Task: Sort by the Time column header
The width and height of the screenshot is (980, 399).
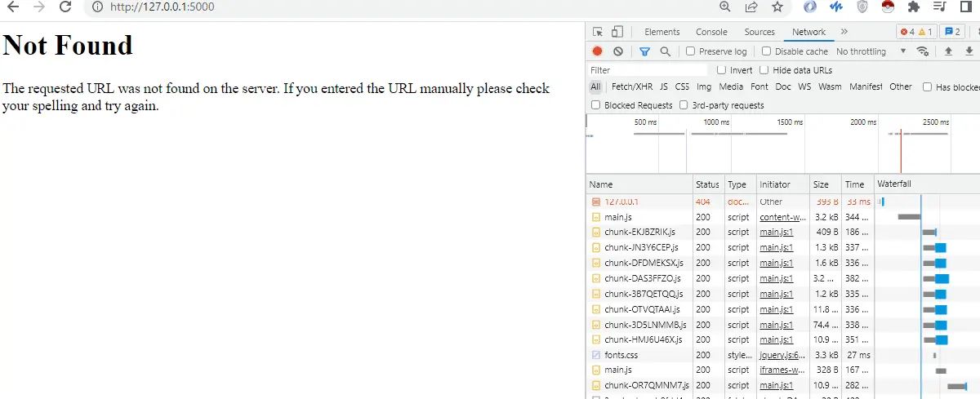Action: click(857, 184)
